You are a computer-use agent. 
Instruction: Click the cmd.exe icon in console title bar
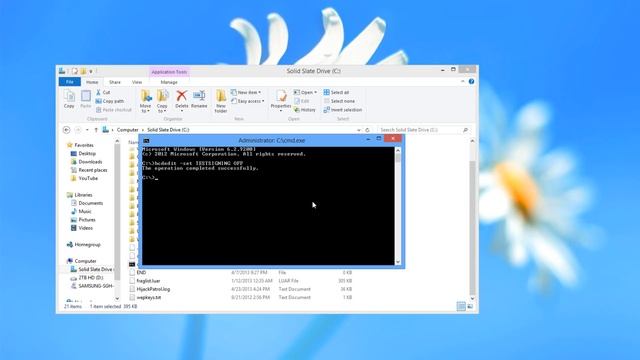146,140
